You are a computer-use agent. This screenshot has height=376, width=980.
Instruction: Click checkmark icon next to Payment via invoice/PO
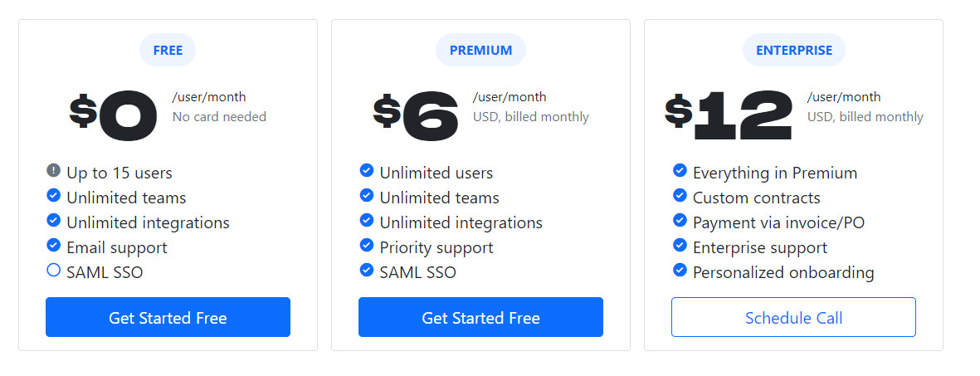(680, 220)
